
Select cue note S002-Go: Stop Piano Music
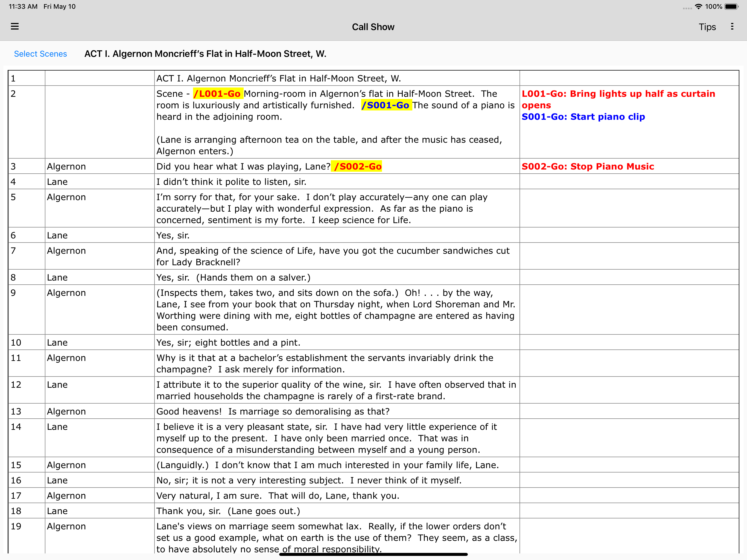coord(588,166)
